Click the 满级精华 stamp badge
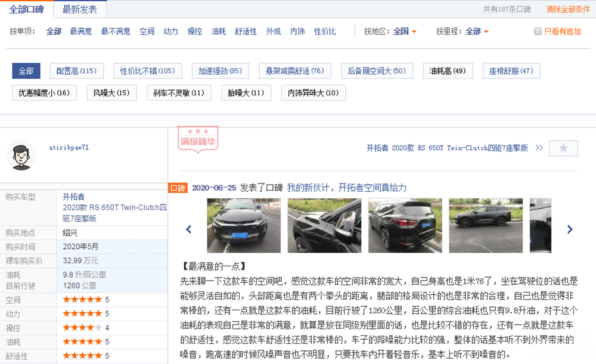Image resolution: width=596 pixels, height=364 pixels. pos(197,138)
